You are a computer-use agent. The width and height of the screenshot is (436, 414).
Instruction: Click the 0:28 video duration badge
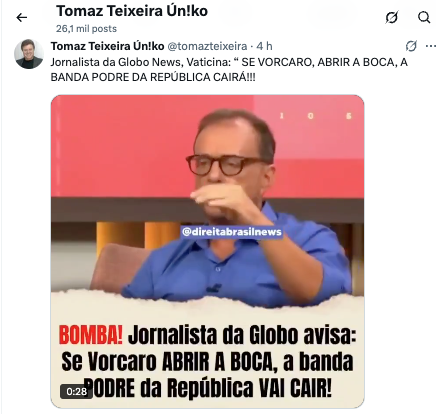(76, 391)
